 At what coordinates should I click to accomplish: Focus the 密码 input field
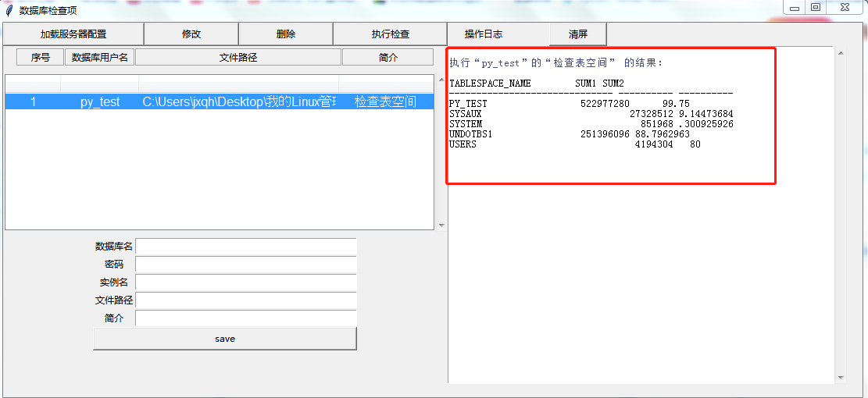pyautogui.click(x=246, y=265)
